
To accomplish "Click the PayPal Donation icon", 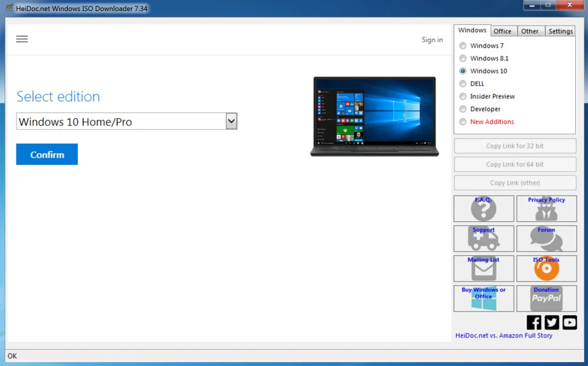I will pyautogui.click(x=546, y=298).
